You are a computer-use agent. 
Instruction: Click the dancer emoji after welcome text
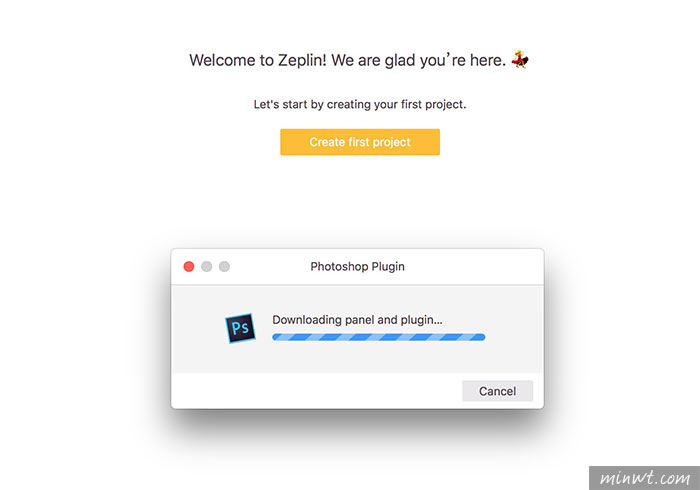[520, 59]
